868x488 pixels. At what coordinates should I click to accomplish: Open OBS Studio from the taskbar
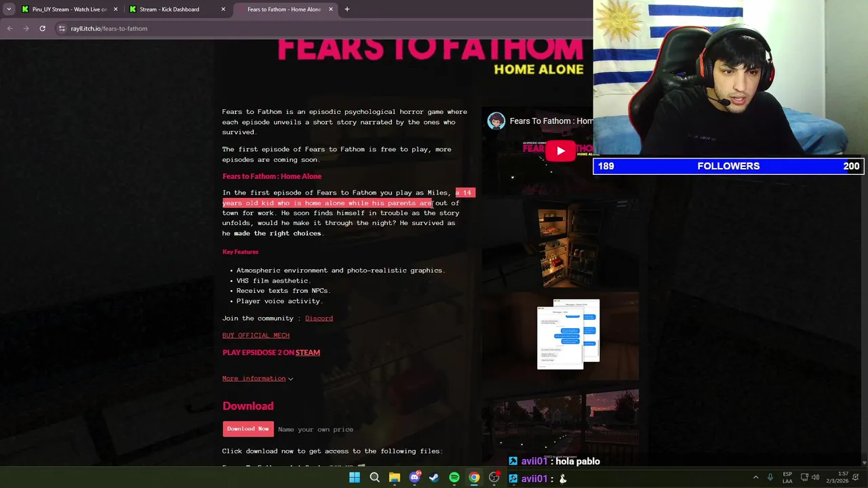tap(494, 478)
